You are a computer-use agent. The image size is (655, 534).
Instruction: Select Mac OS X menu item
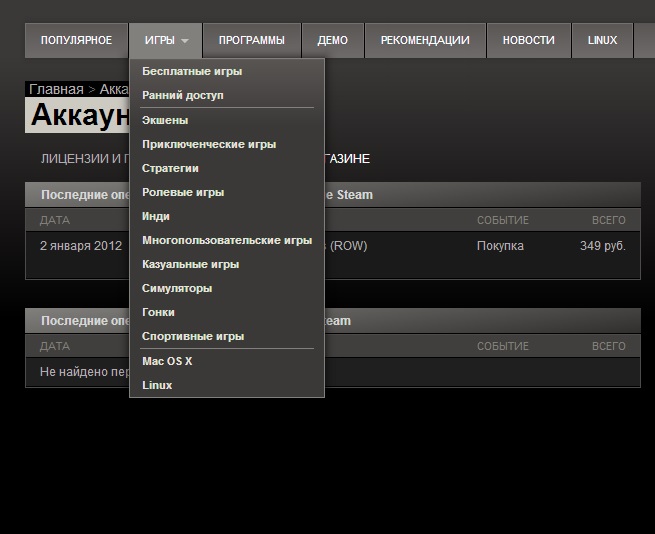pyautogui.click(x=167, y=361)
